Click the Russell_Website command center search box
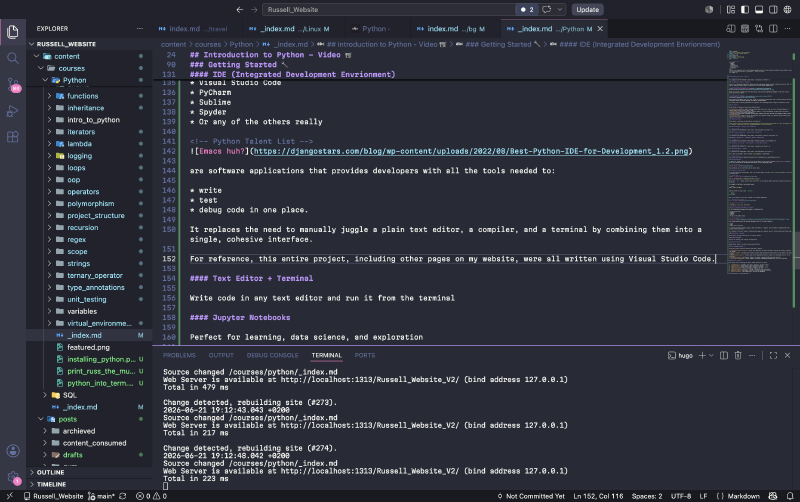Screen dimensions: 800x502 point(389,9)
